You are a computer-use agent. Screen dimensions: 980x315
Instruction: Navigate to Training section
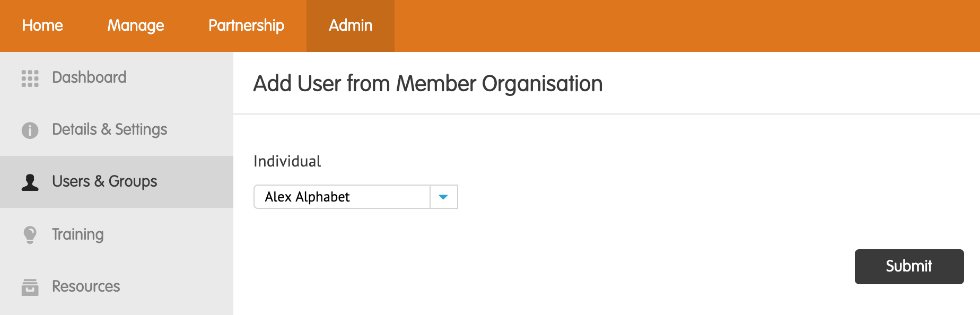pyautogui.click(x=117, y=234)
